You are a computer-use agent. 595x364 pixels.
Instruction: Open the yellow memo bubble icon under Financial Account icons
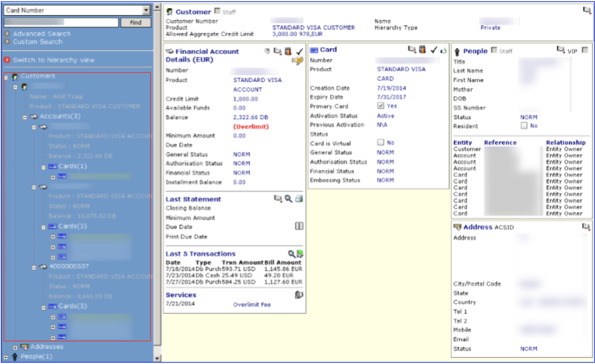click(x=297, y=61)
